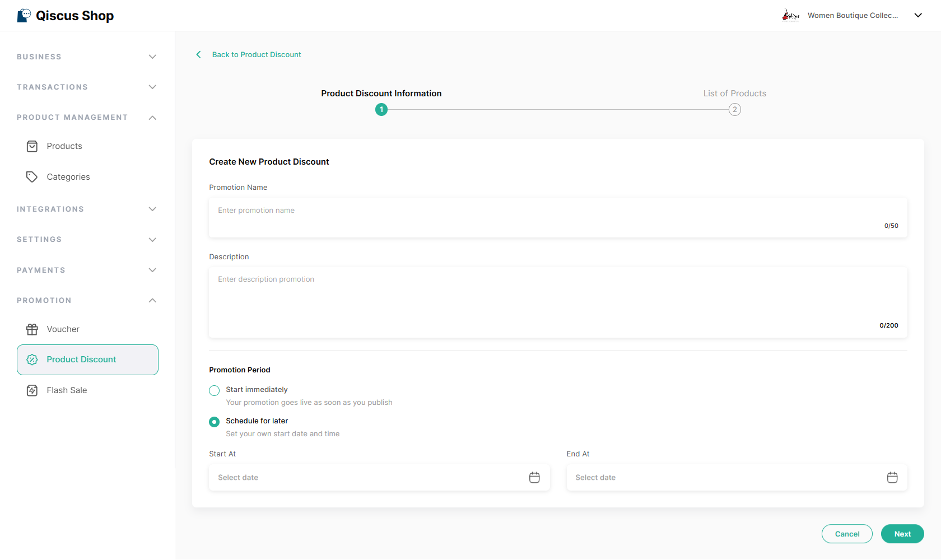Select the Start immediately radio option
This screenshot has height=560, width=941.
[214, 390]
